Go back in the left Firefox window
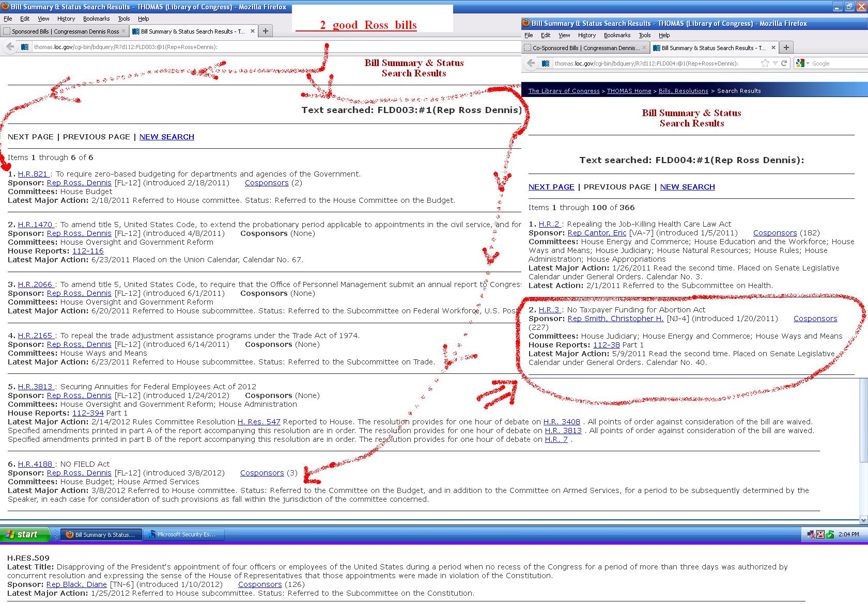The height and width of the screenshot is (604, 868). [10, 47]
